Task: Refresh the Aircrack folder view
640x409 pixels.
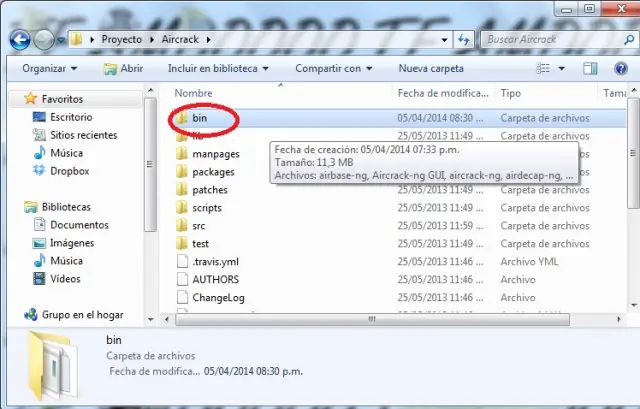Action: tap(463, 40)
